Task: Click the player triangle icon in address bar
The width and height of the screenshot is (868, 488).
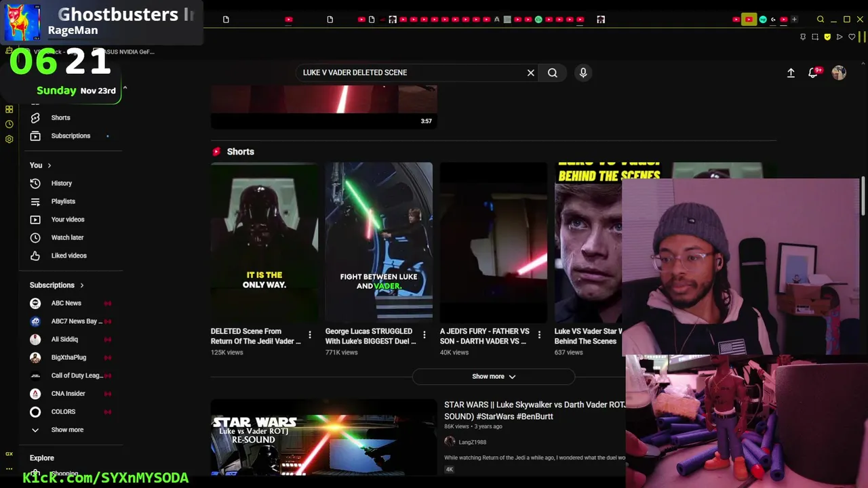Action: click(x=840, y=37)
